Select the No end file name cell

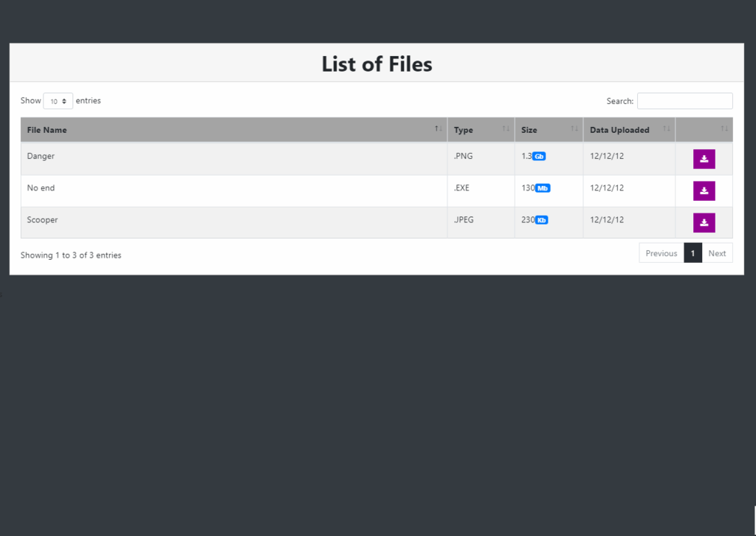point(41,188)
